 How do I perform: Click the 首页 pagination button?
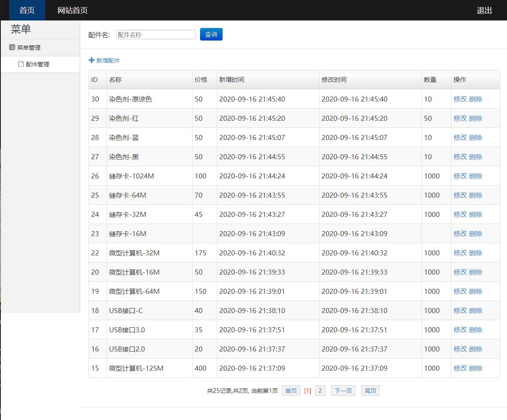tap(291, 391)
